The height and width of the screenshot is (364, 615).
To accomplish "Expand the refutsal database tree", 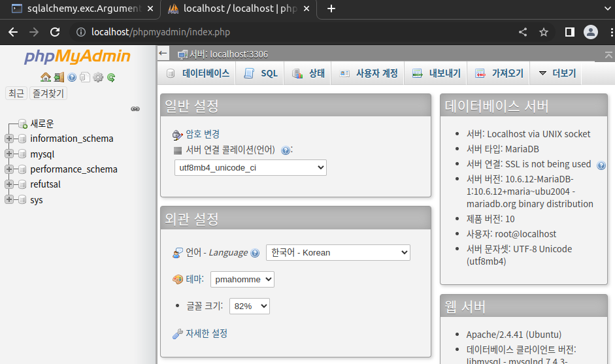I will pos(9,184).
